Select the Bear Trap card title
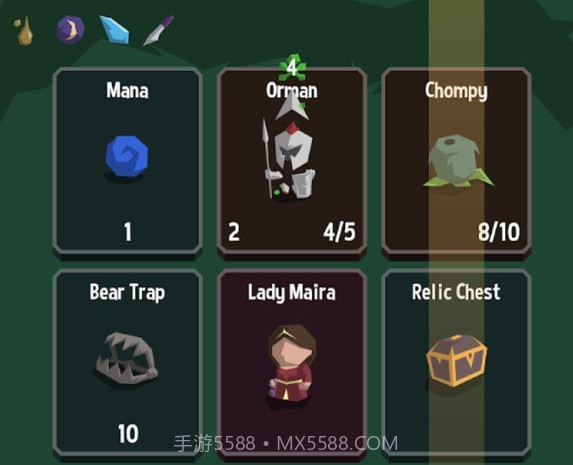573x465 pixels. (127, 292)
